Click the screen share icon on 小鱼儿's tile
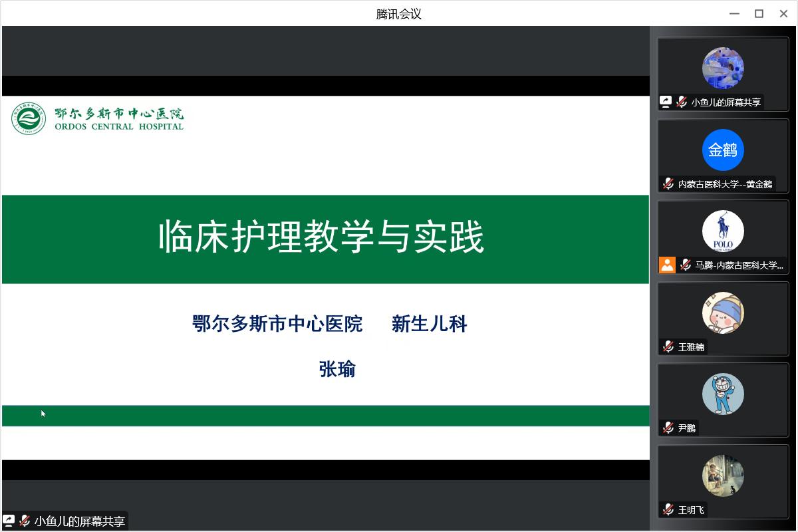This screenshot has height=532, width=798. pos(666,102)
